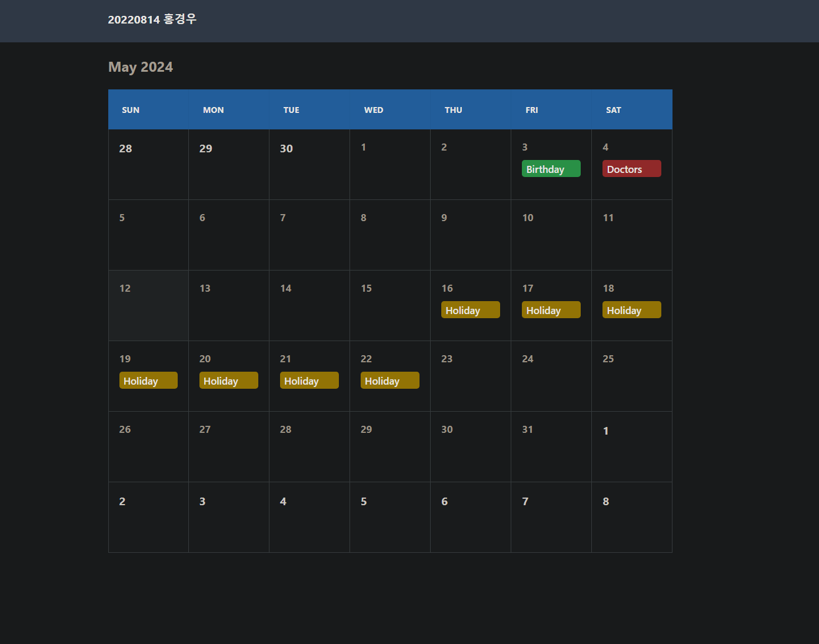Select June 3 in the last row
Viewport: 819px width, 644px height.
point(229,518)
